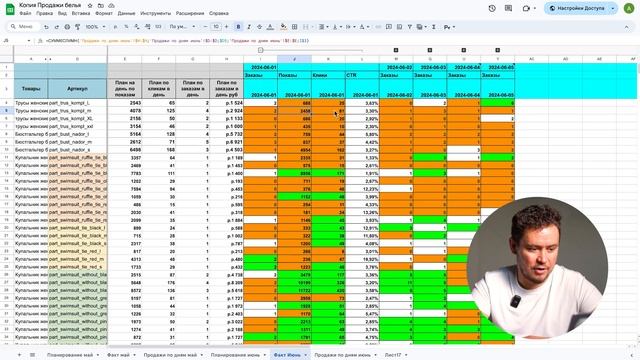This screenshot has height=360, width=640.
Task: Click the font size field
Action: coord(216,27)
